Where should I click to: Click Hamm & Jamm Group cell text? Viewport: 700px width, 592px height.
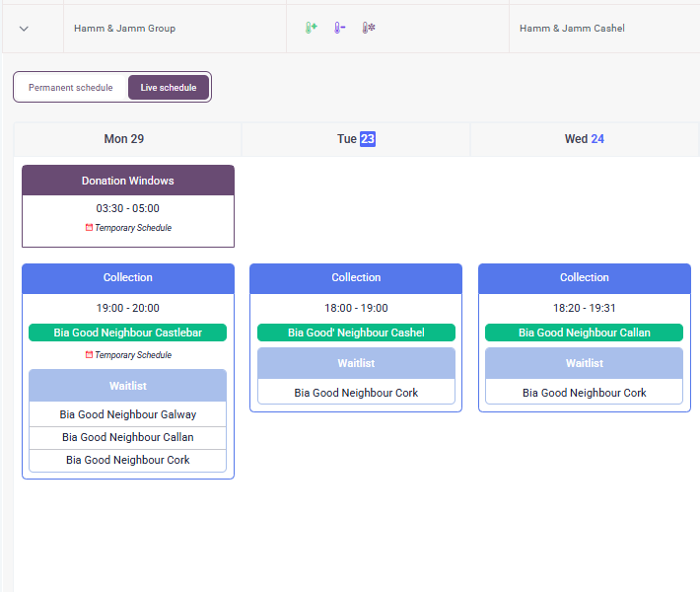[124, 29]
